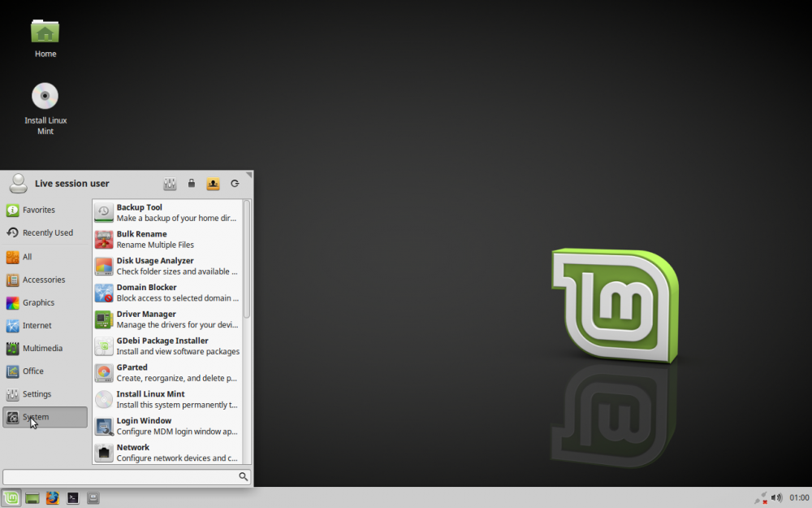The width and height of the screenshot is (812, 508).
Task: Click the 01:00 panel clock
Action: coord(799,498)
